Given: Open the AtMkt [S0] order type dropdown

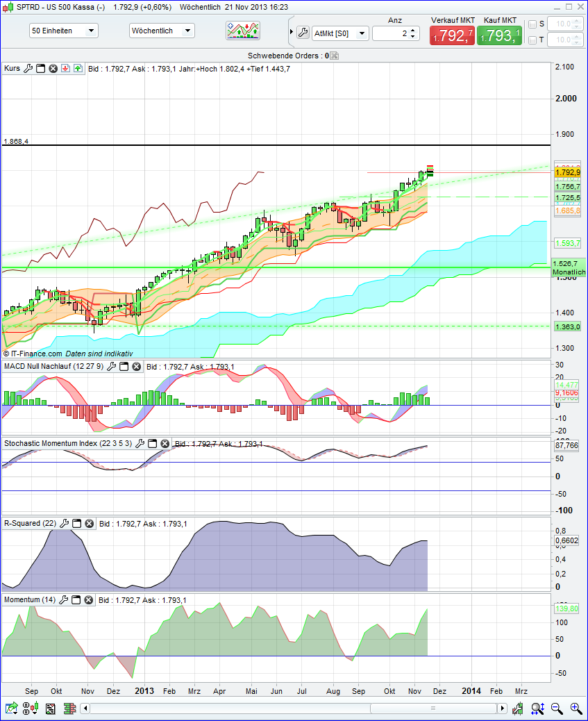Looking at the screenshot, I should (362, 33).
